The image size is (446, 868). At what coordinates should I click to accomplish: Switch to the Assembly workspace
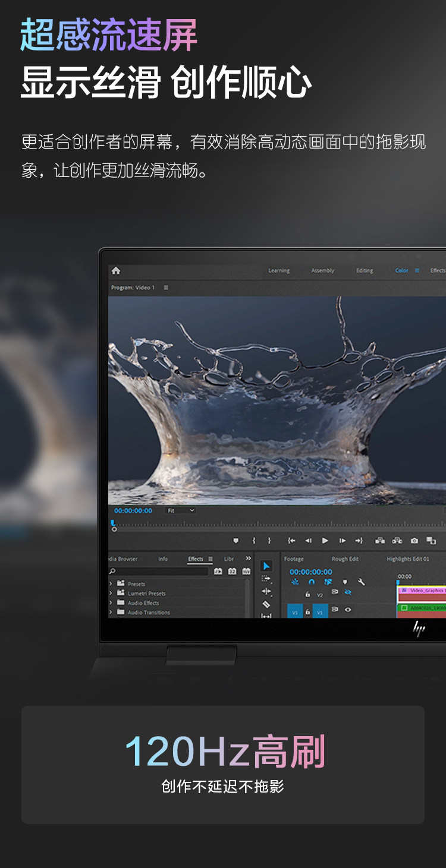click(323, 271)
